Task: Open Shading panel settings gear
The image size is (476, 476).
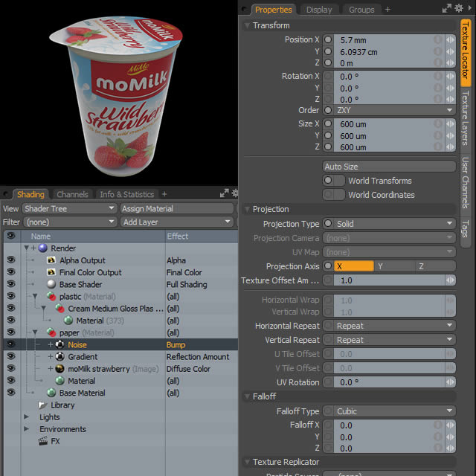Action: (x=235, y=193)
